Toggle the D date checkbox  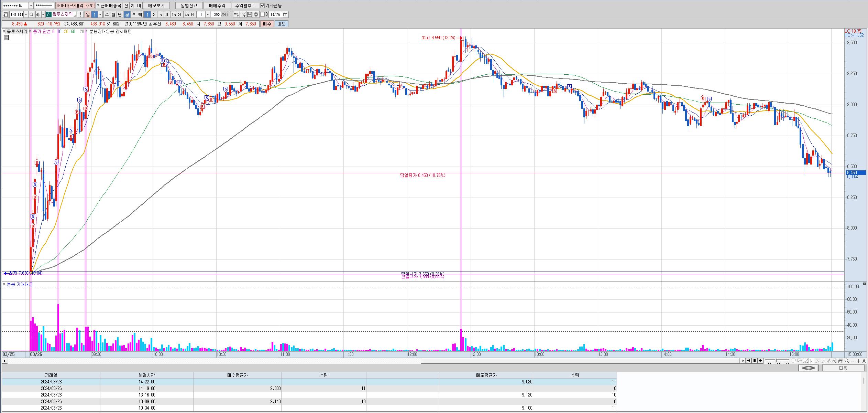[263, 14]
